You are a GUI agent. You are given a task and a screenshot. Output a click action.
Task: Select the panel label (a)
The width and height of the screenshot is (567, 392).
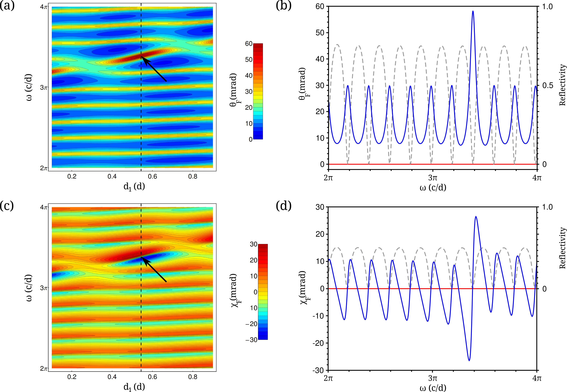7,6
